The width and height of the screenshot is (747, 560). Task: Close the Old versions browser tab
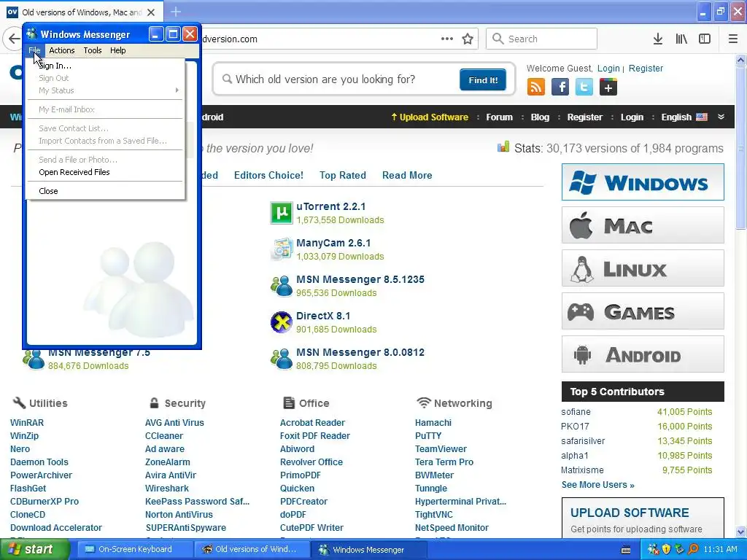coord(151,12)
